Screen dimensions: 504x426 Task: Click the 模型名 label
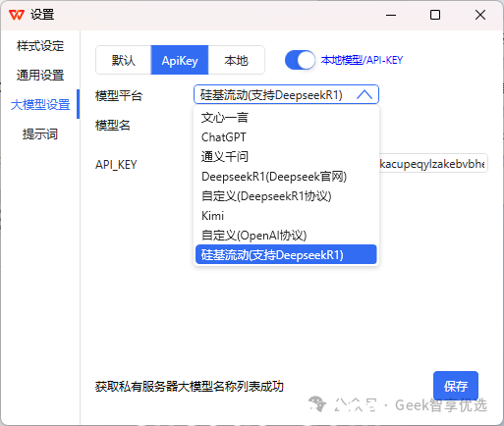coord(113,125)
